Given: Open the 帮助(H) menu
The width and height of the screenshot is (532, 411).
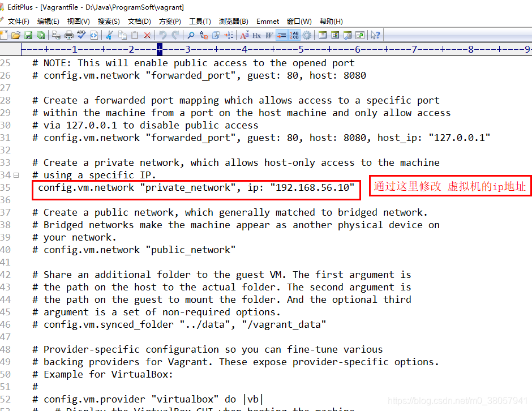Looking at the screenshot, I should [331, 22].
